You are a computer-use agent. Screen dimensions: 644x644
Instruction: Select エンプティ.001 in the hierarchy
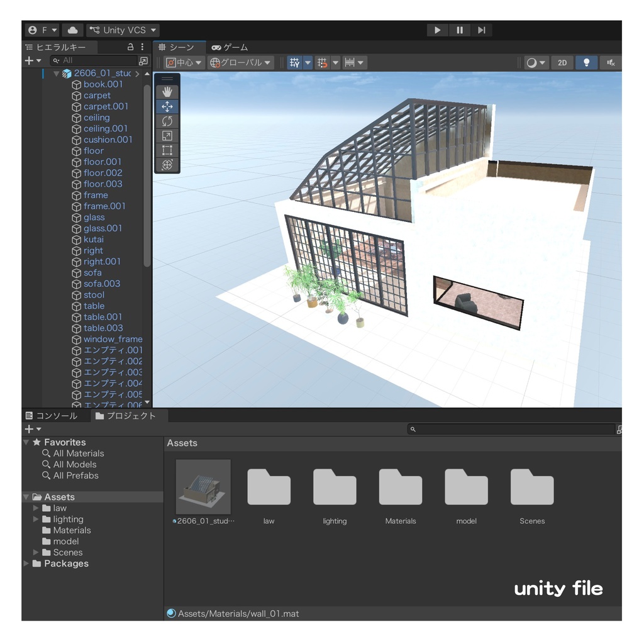click(113, 350)
